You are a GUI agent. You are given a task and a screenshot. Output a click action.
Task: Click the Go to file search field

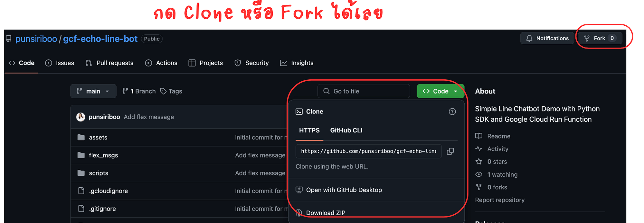tap(364, 91)
